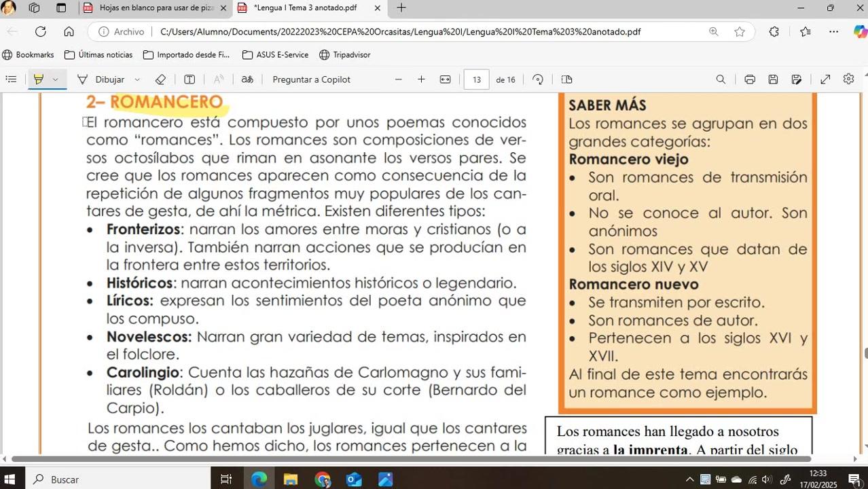
Task: Print the PDF document
Action: [x=750, y=79]
